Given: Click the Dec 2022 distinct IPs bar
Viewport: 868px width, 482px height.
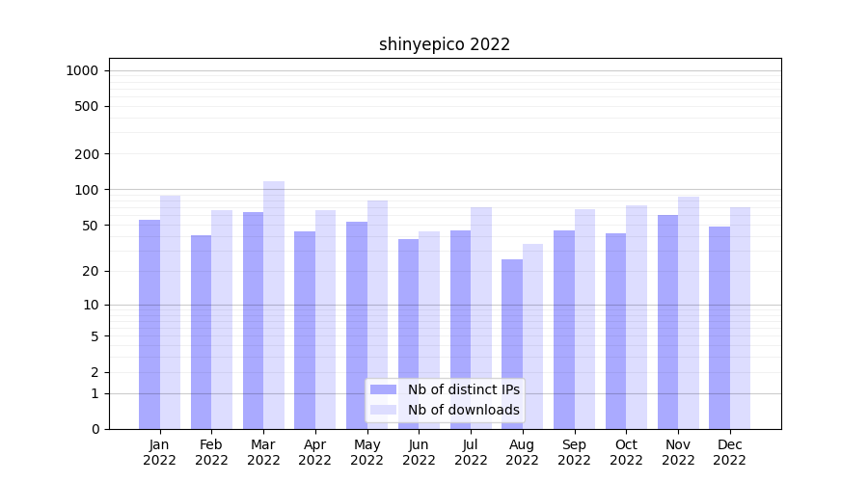Looking at the screenshot, I should pyautogui.click(x=719, y=328).
